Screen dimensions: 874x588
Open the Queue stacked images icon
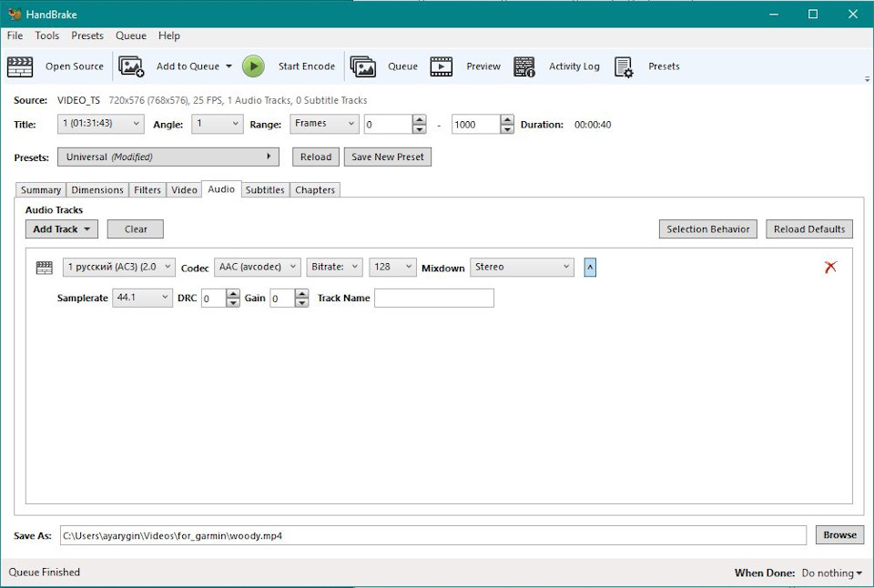pyautogui.click(x=363, y=66)
